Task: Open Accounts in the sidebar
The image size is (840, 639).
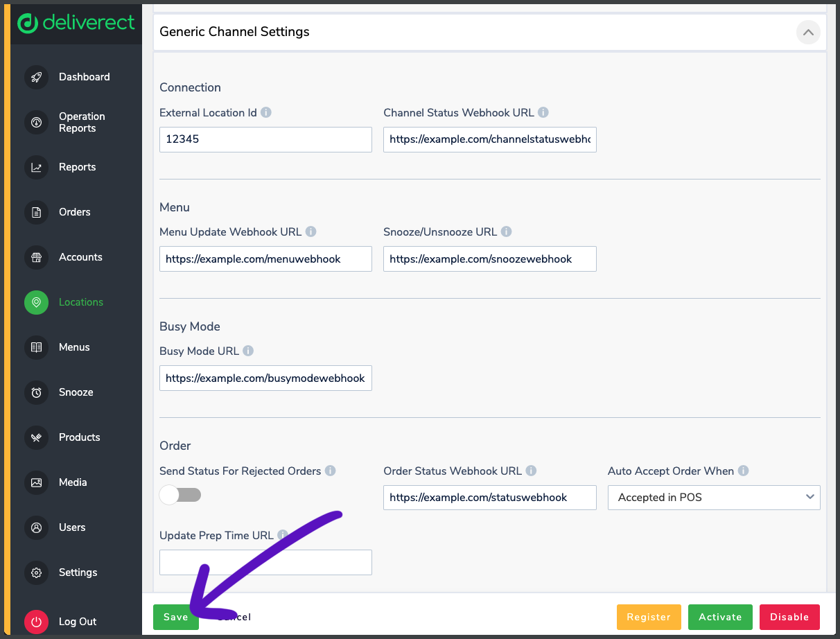Action: (80, 257)
